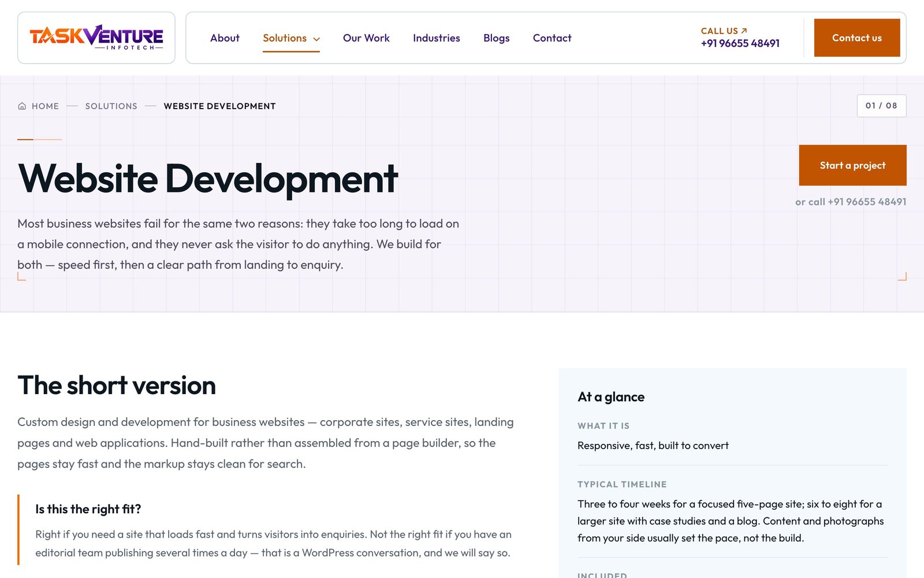Open the Blogs menu item

point(497,38)
